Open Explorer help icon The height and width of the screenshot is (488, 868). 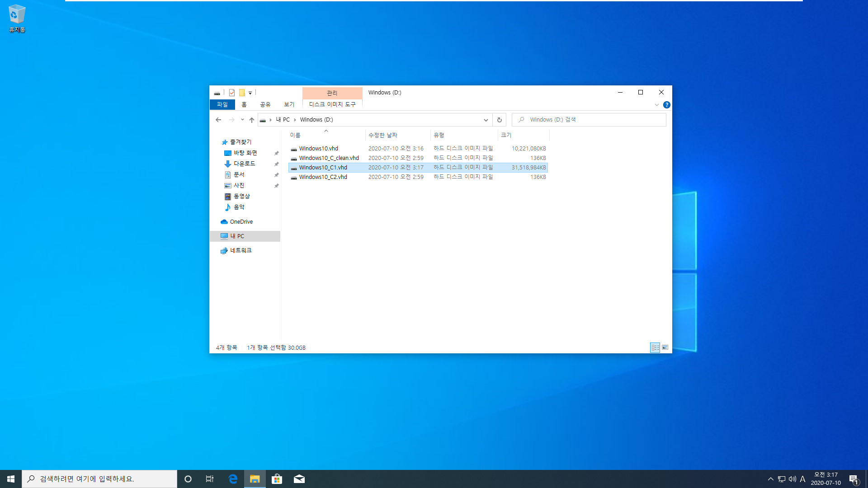[x=666, y=105]
